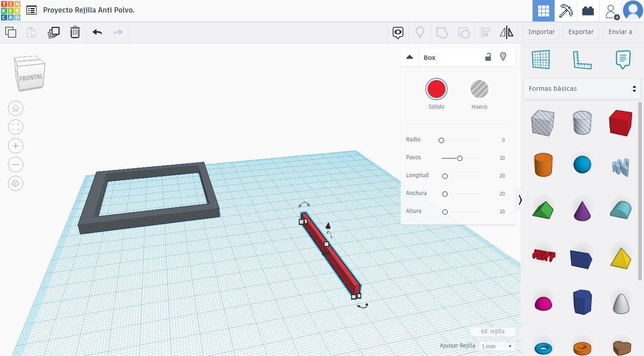This screenshot has width=644, height=356.
Task: Select the Ruler tool
Action: (582, 59)
